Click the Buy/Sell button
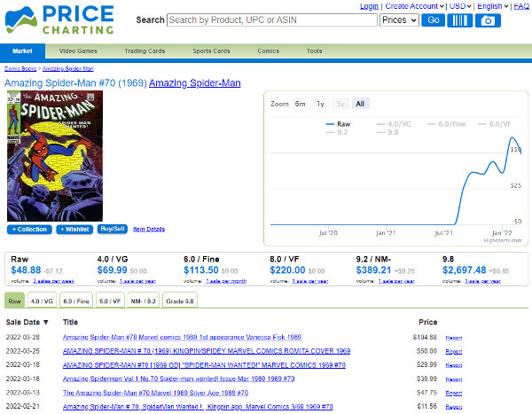Image resolution: width=532 pixels, height=414 pixels. click(x=113, y=229)
